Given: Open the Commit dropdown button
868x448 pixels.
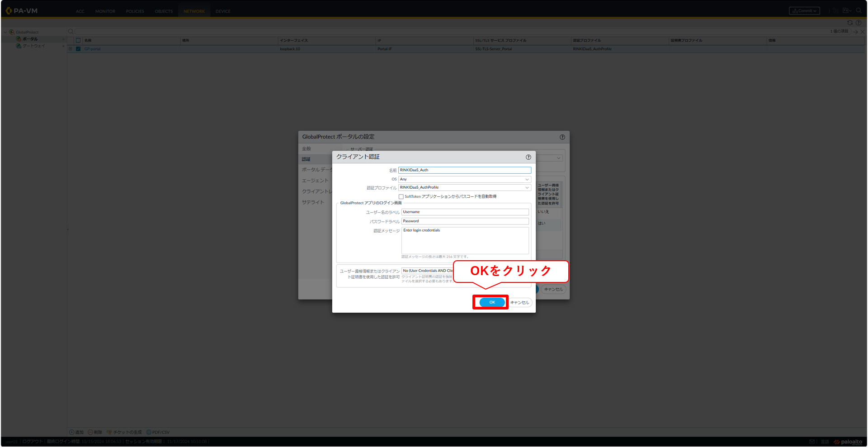Looking at the screenshot, I should coord(804,11).
